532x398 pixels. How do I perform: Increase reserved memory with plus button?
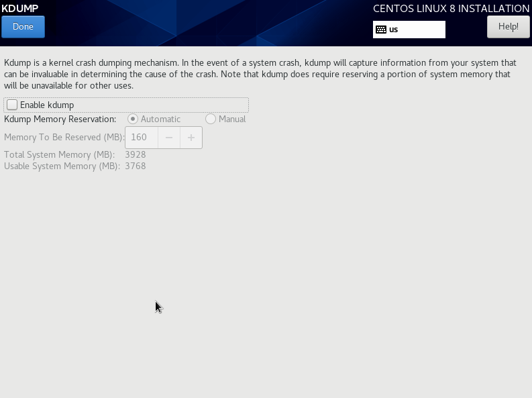coord(191,138)
